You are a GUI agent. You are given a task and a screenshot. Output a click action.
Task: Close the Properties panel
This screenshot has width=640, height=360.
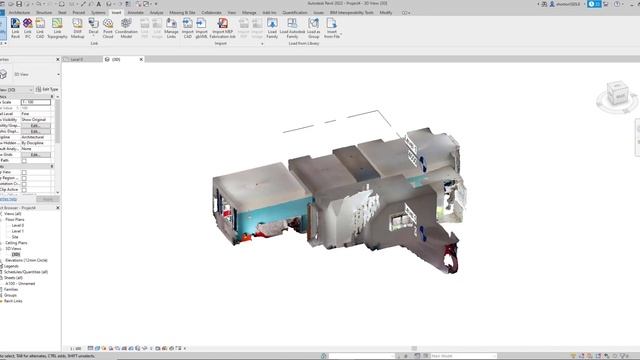click(58, 60)
